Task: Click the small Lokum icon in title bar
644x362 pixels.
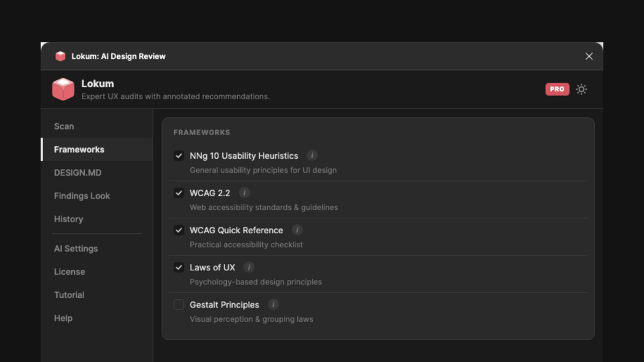Action: pyautogui.click(x=60, y=56)
